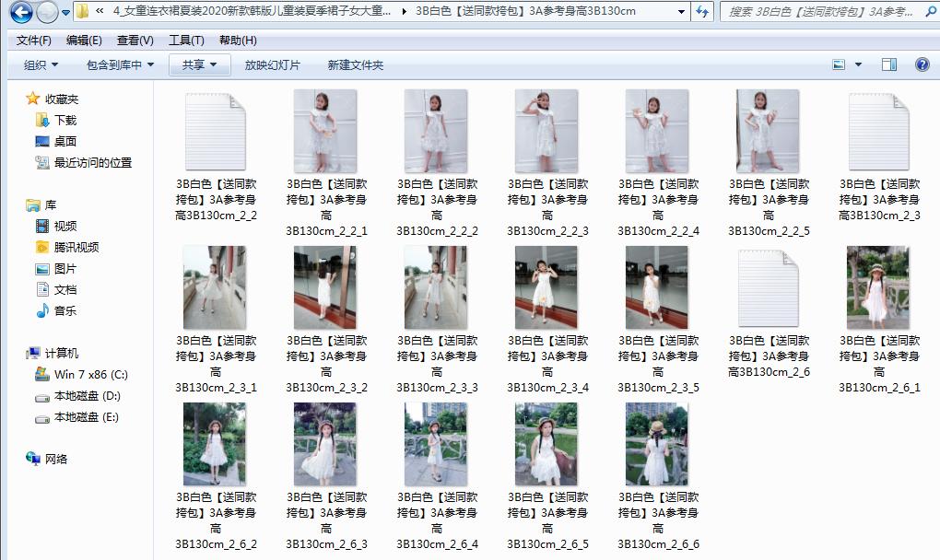Refresh the current folder view
The height and width of the screenshot is (560, 940).
pos(701,12)
